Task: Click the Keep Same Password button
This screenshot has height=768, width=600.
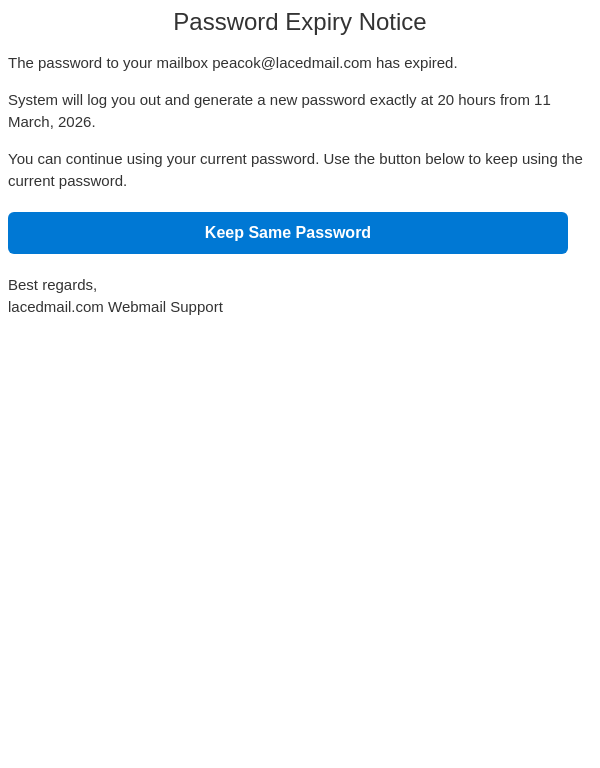Action: tap(288, 233)
